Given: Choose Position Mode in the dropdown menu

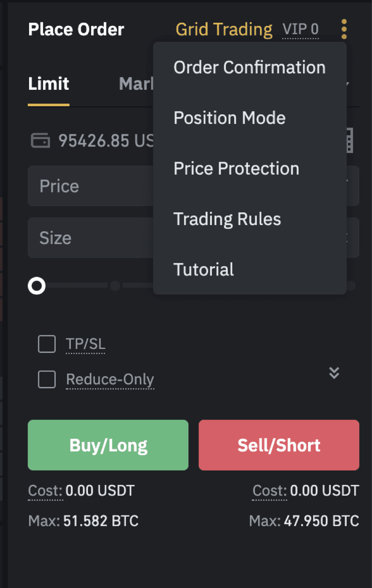Looking at the screenshot, I should [x=250, y=118].
